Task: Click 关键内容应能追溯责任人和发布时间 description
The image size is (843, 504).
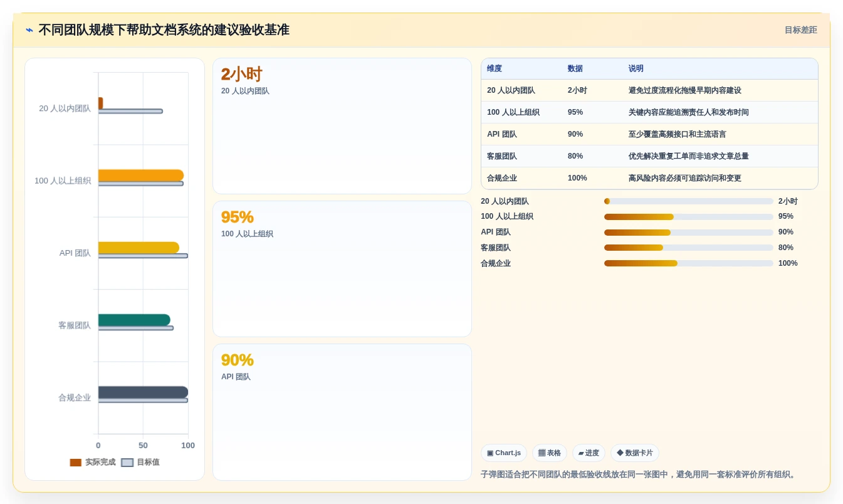Action: [x=689, y=113]
